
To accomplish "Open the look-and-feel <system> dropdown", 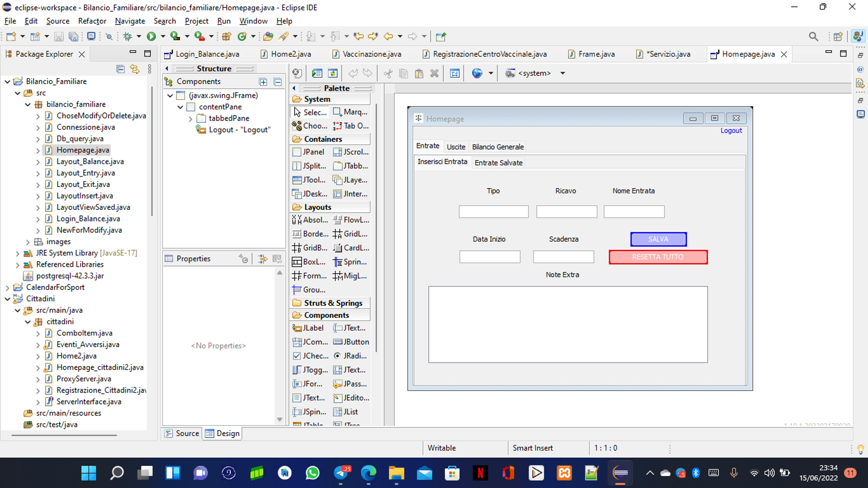I will 562,73.
